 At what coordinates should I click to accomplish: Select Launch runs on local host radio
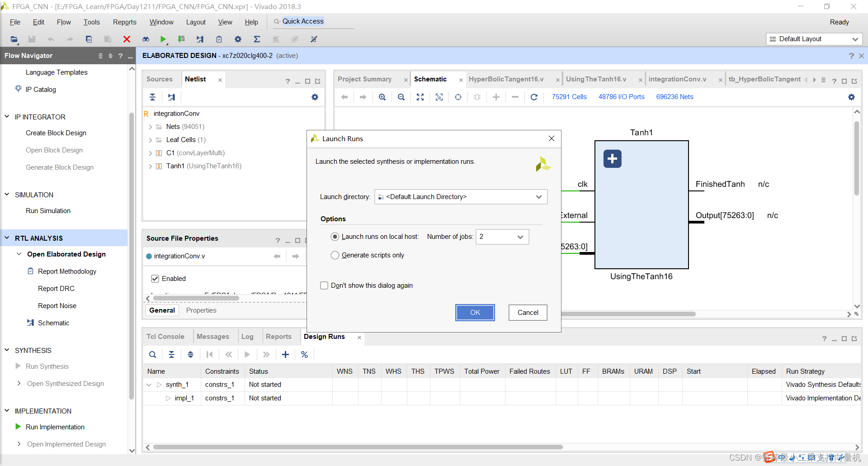pyautogui.click(x=335, y=237)
